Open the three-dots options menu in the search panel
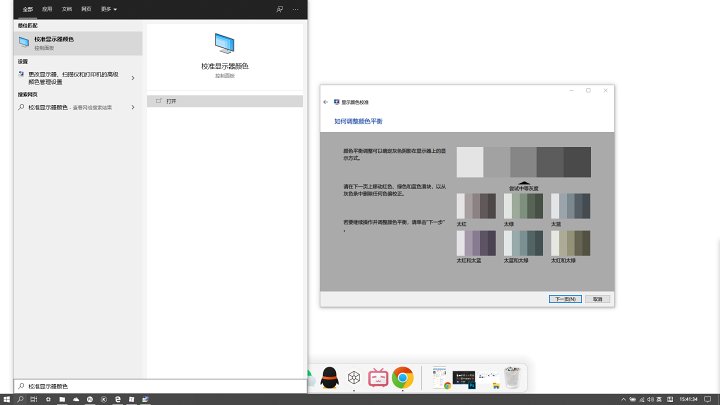The width and height of the screenshot is (720, 405). [x=296, y=8]
